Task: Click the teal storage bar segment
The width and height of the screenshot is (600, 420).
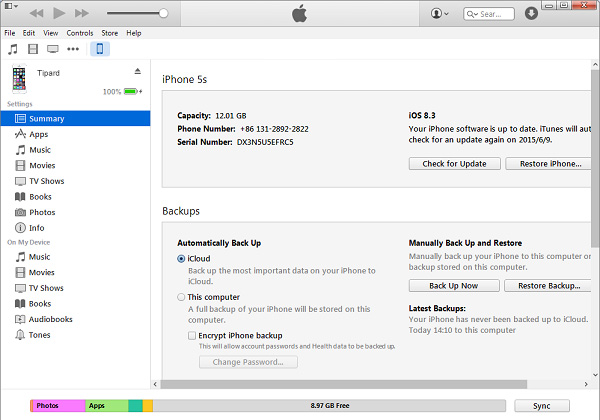Action: (x=135, y=406)
